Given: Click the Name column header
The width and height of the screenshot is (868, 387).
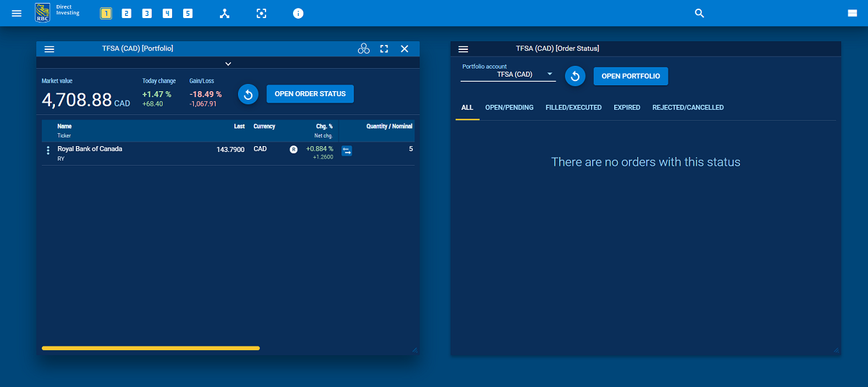Looking at the screenshot, I should click(64, 127).
